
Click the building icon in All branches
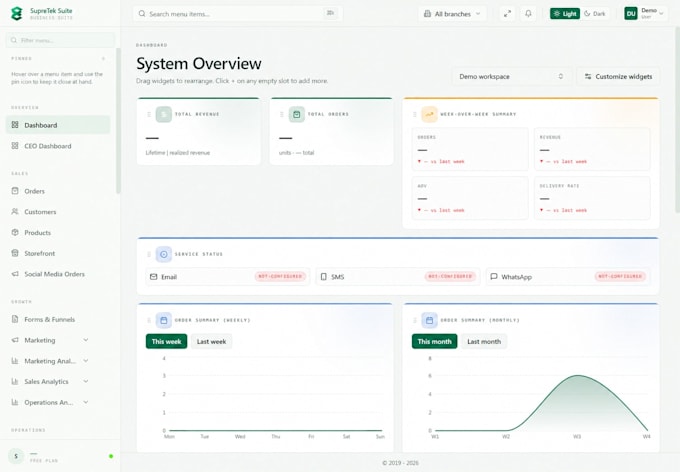pyautogui.click(x=427, y=14)
